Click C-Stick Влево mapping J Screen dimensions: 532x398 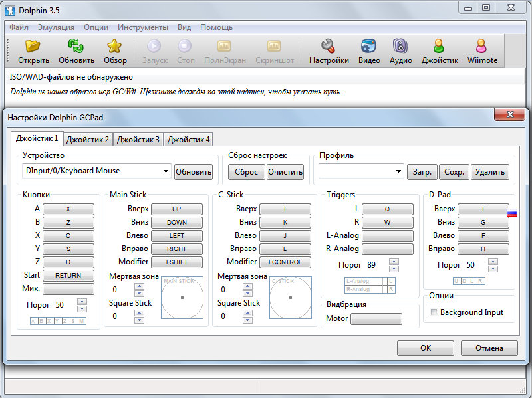click(x=285, y=236)
